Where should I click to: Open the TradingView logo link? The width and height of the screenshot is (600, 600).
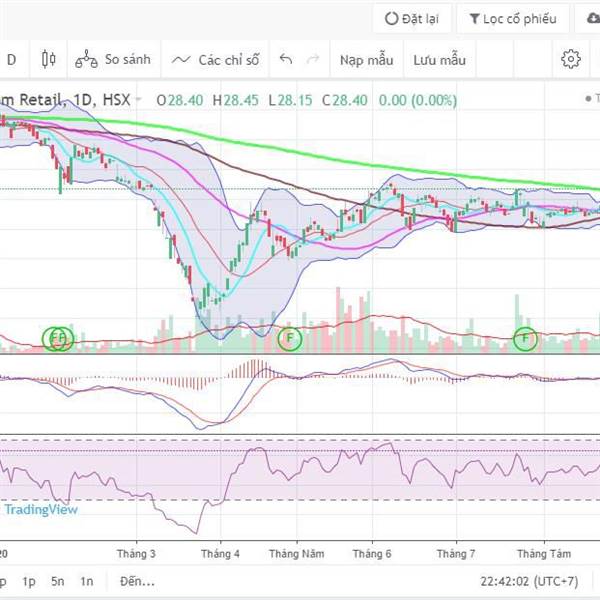click(x=40, y=509)
